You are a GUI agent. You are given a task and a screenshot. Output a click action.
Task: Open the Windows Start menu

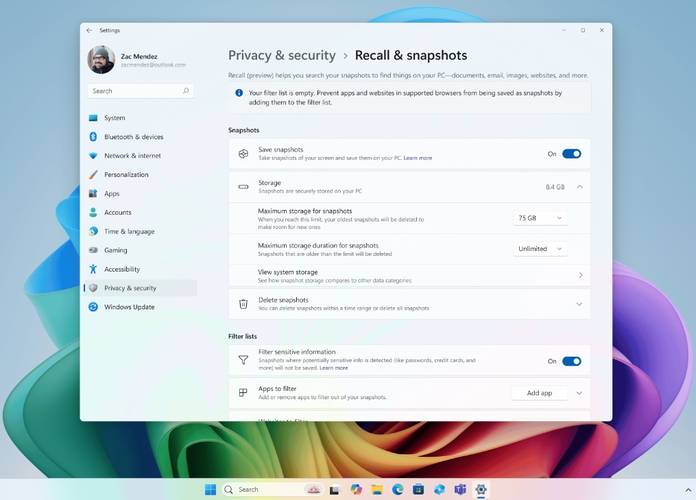pyautogui.click(x=210, y=489)
